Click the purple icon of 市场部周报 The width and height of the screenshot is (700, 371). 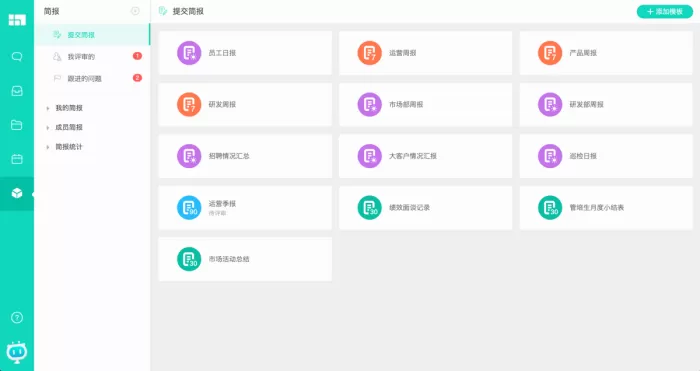pyautogui.click(x=370, y=104)
